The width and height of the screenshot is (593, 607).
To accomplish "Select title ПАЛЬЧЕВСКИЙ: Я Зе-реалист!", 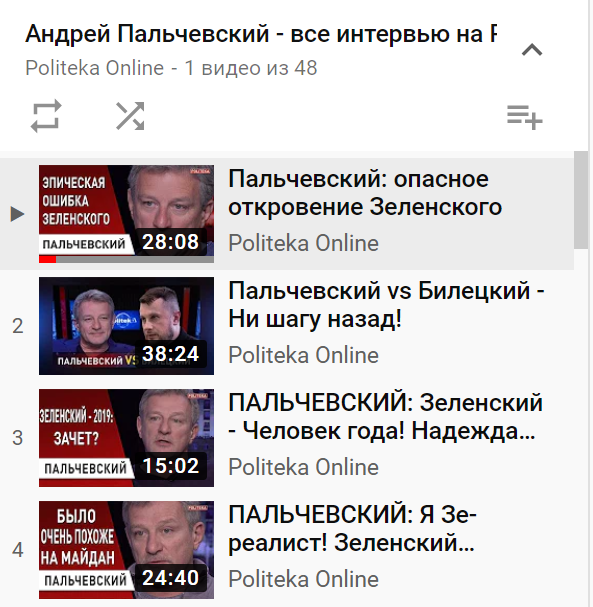I will coord(352,528).
